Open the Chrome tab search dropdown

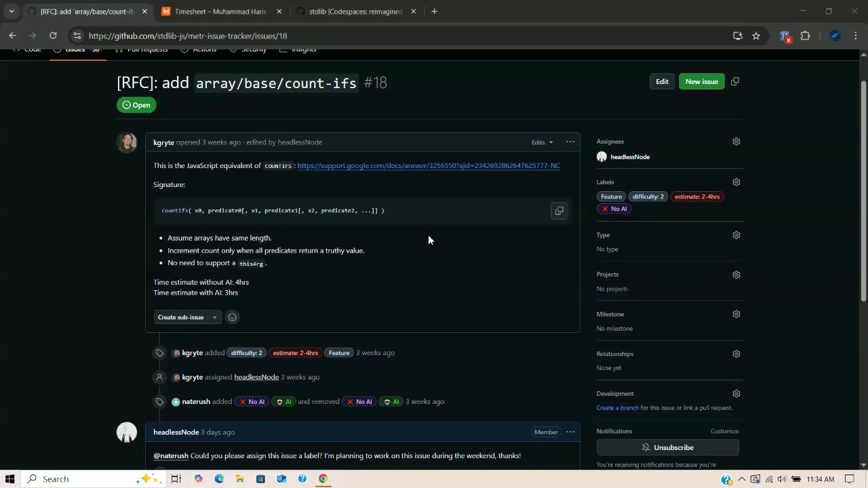point(11,12)
